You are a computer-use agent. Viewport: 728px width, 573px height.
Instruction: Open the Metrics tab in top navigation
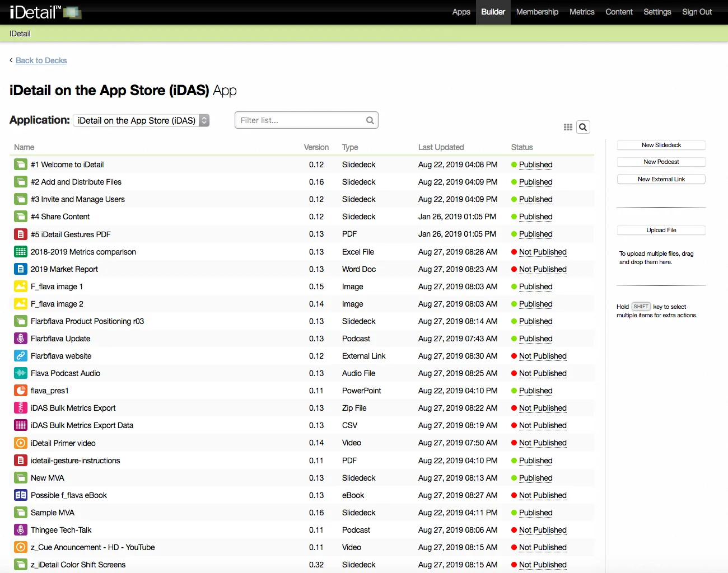582,12
